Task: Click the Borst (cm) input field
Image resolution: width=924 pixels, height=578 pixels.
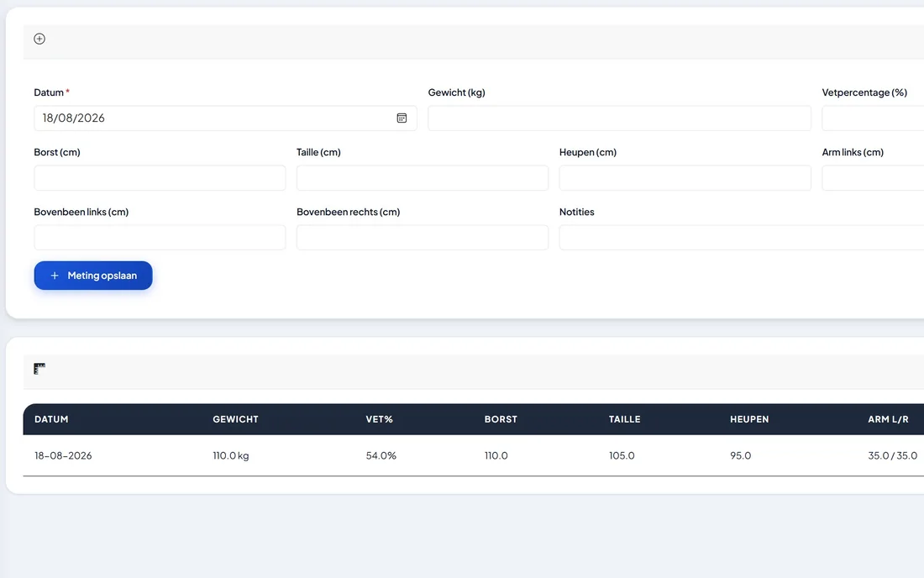Action: click(x=160, y=178)
